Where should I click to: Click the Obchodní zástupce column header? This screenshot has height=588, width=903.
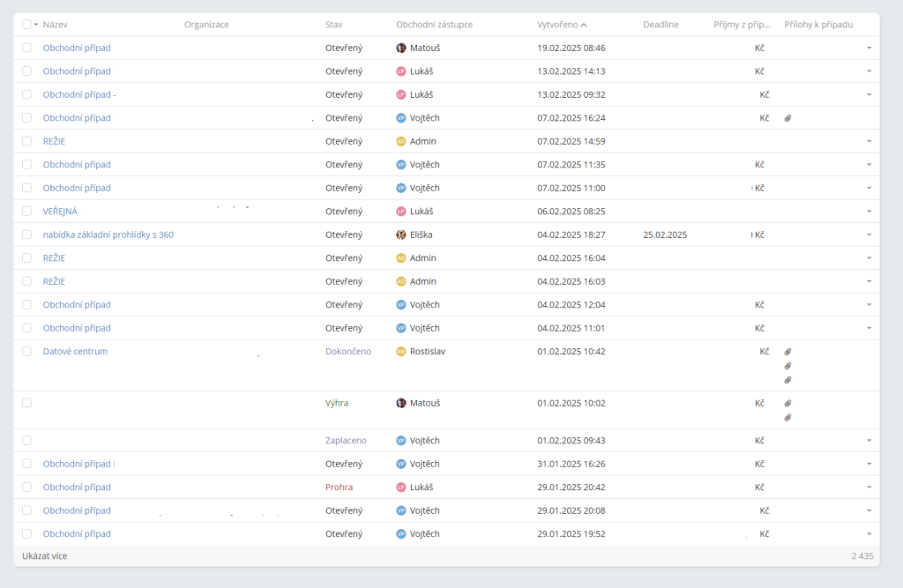[x=434, y=25]
